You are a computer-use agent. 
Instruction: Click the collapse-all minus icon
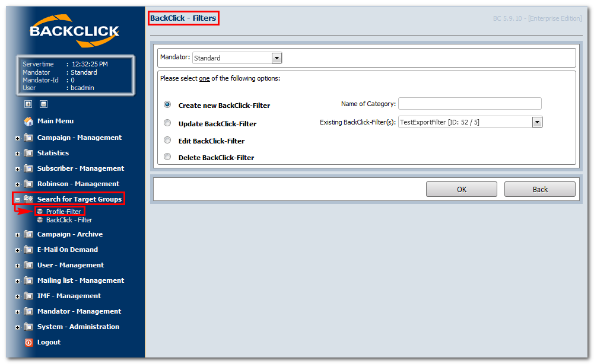43,104
